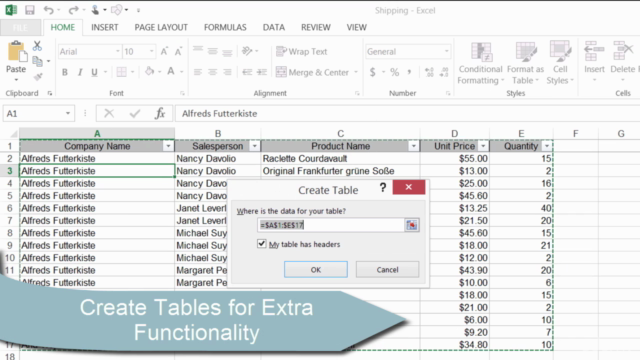Viewport: 640px width, 360px height.
Task: Click the Middle Align icon
Action: click(213, 51)
